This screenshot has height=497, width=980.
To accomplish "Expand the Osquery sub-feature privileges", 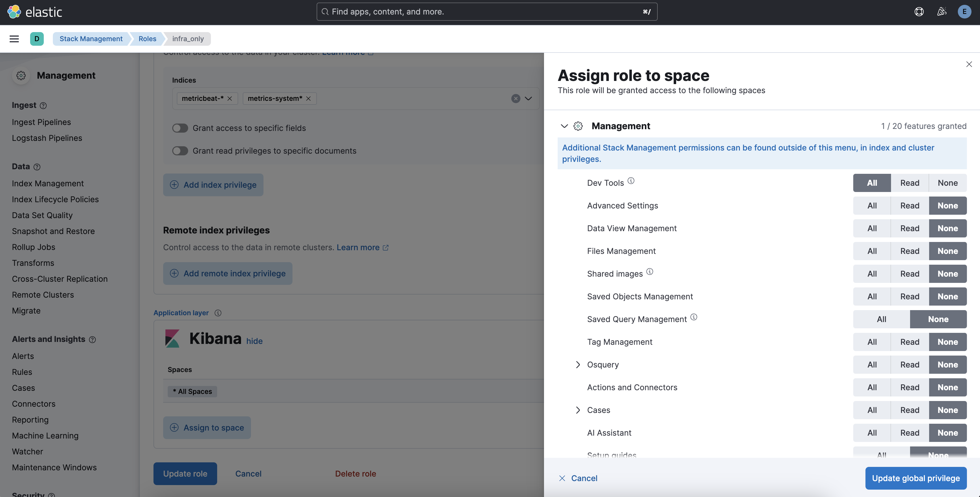I will click(x=578, y=365).
